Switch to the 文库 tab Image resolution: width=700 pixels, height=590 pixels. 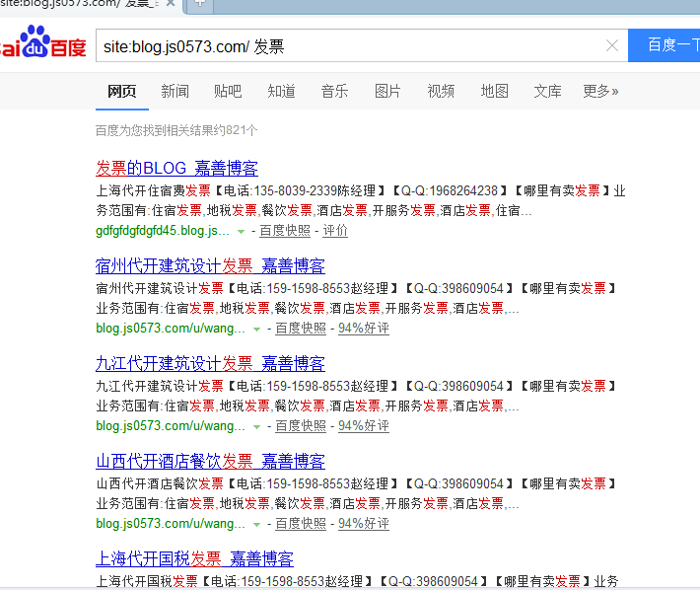click(547, 91)
